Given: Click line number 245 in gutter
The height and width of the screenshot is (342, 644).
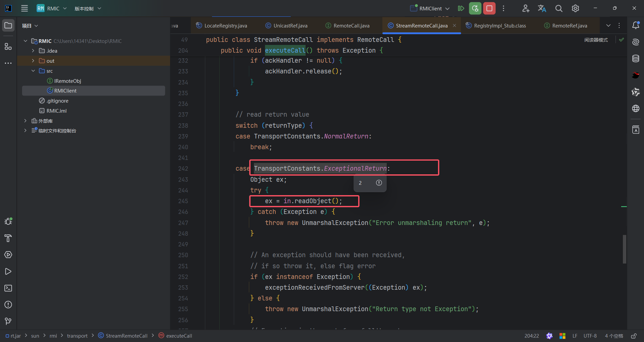Looking at the screenshot, I should [183, 201].
